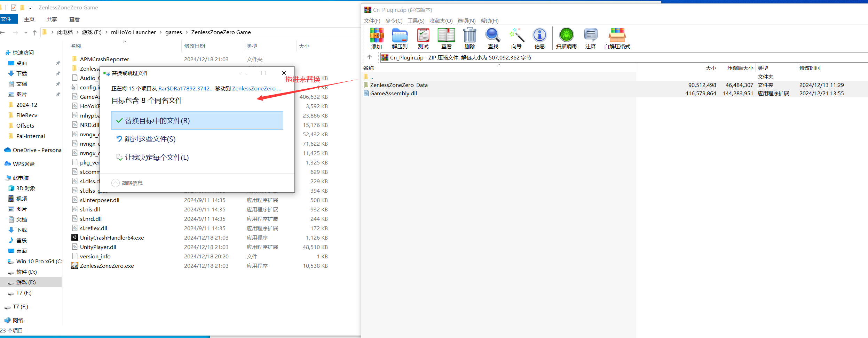
Task: Open WinRAR 选项(N) menu
Action: click(x=466, y=21)
